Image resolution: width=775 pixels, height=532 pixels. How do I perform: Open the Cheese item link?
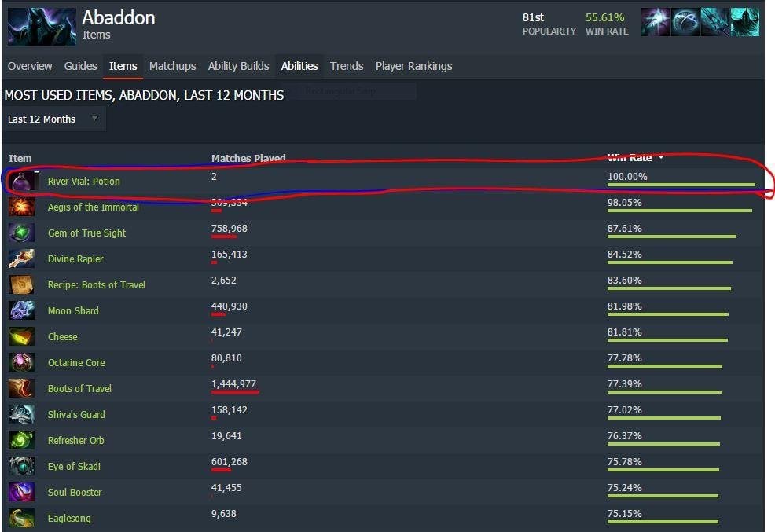click(62, 337)
